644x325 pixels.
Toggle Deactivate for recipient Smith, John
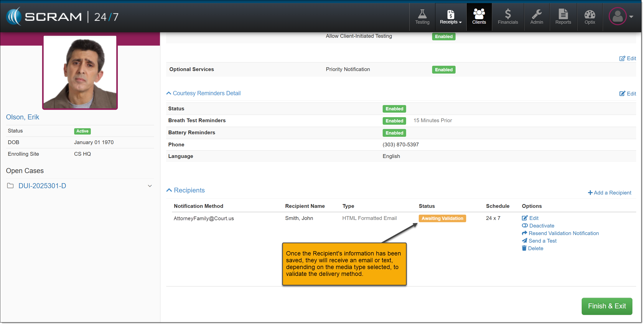click(x=525, y=226)
